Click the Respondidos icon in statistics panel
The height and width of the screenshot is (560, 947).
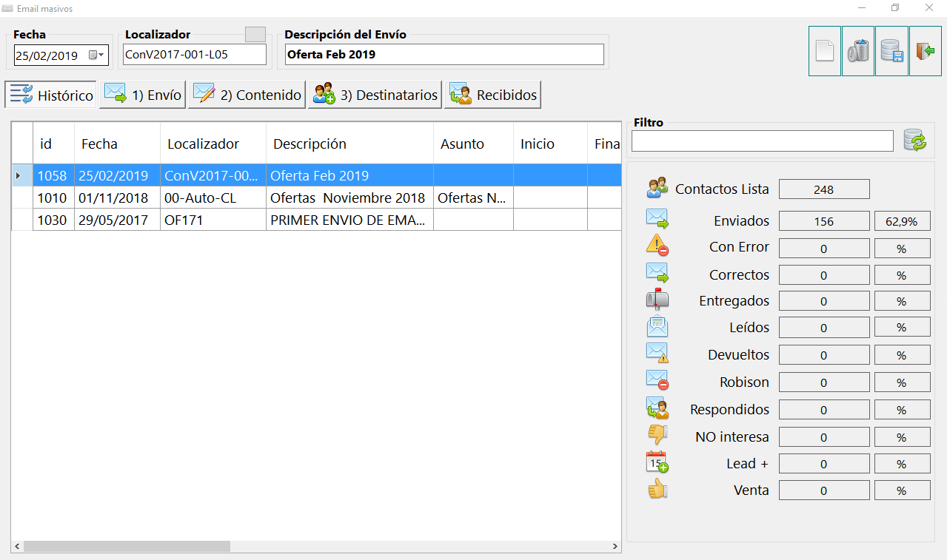click(657, 408)
